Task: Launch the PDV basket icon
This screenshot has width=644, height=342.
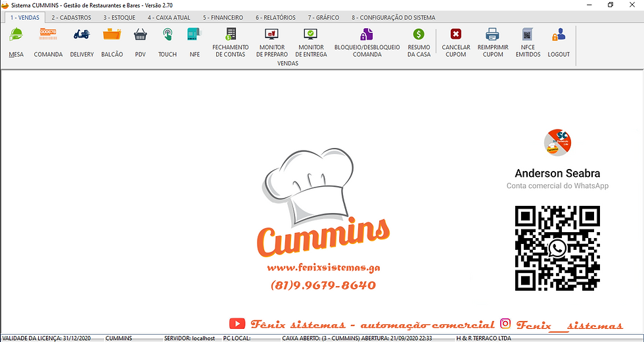Action: coord(141,34)
